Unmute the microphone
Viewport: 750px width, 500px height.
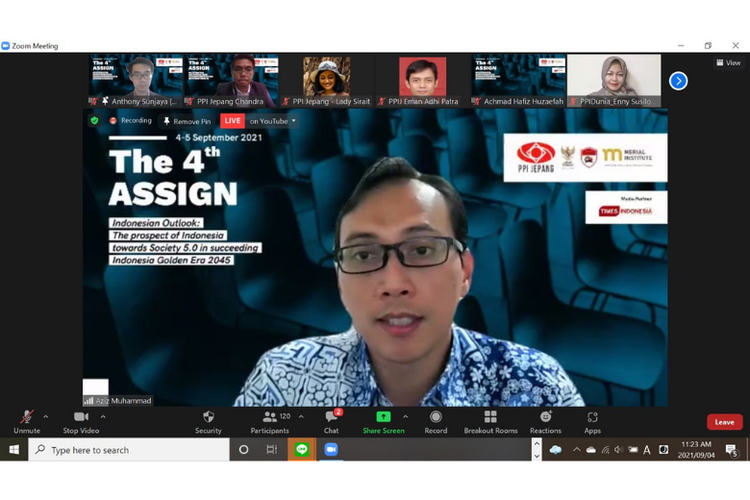coord(27,418)
